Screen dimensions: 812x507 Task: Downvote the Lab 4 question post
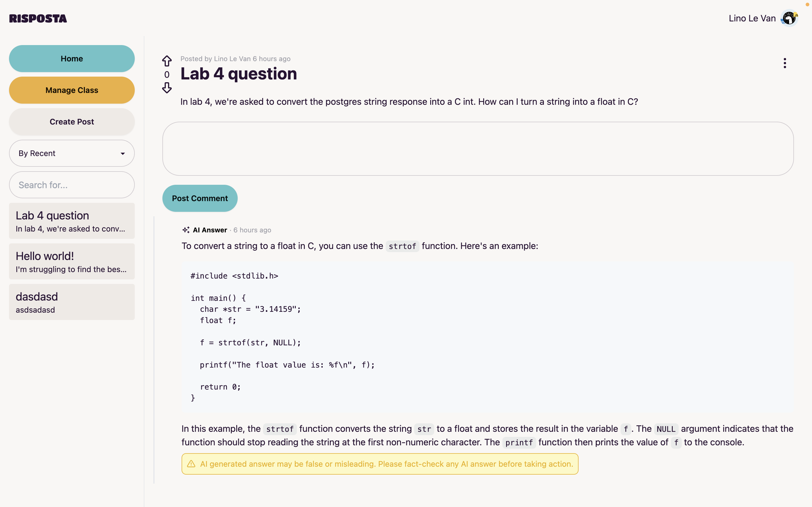tap(167, 88)
